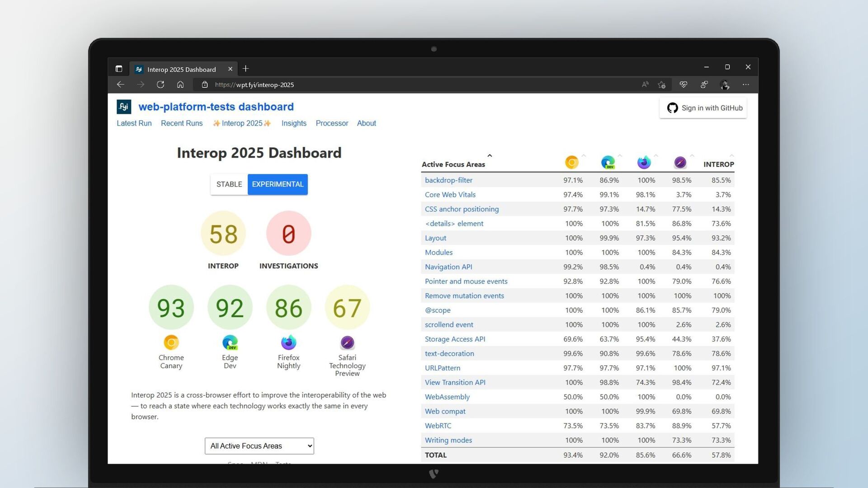Reload the page with refresh icon
This screenshot has width=868, height=488.
point(160,84)
